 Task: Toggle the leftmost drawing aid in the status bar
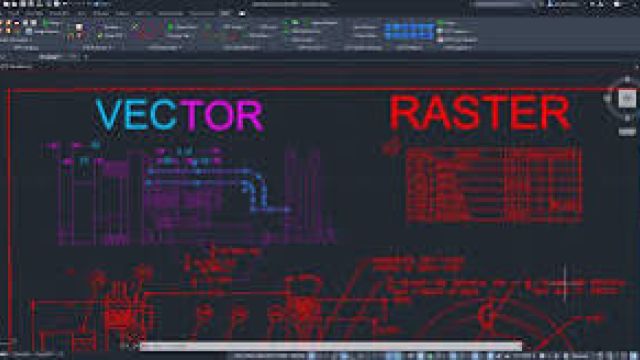[x=312, y=356]
